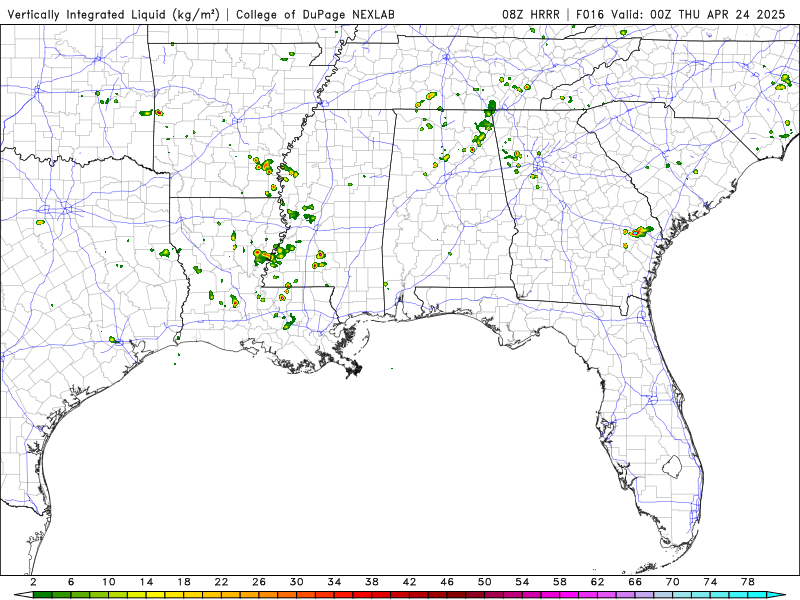This screenshot has width=800, height=600.
Task: Click the 'College of DuPage NEXLAB' label
Action: click(x=315, y=15)
